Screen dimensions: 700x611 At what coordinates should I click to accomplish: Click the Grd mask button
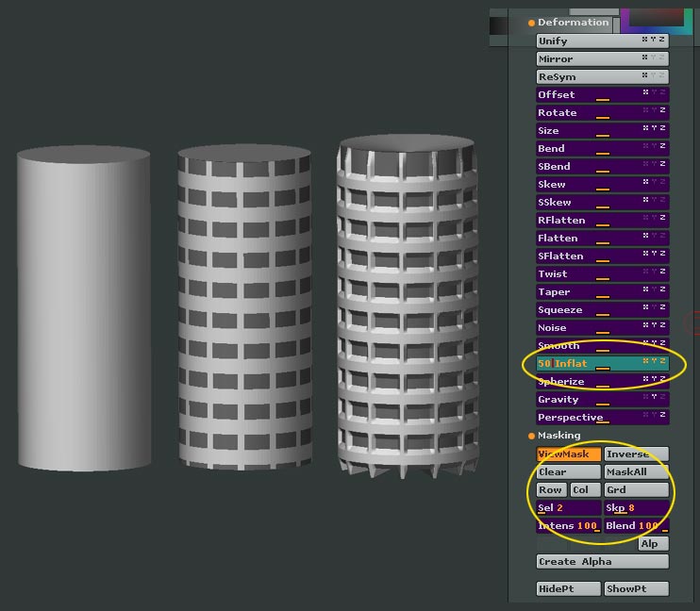point(637,489)
